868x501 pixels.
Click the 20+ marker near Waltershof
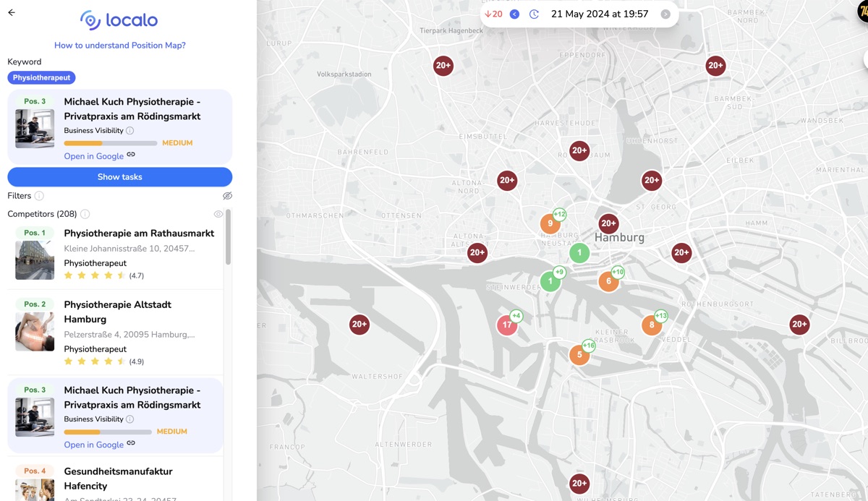pyautogui.click(x=359, y=325)
